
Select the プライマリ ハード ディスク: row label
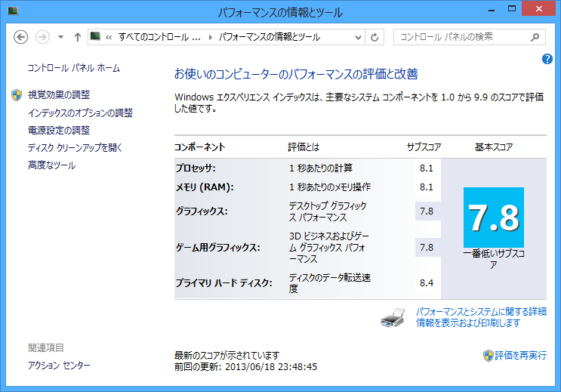[x=224, y=282]
